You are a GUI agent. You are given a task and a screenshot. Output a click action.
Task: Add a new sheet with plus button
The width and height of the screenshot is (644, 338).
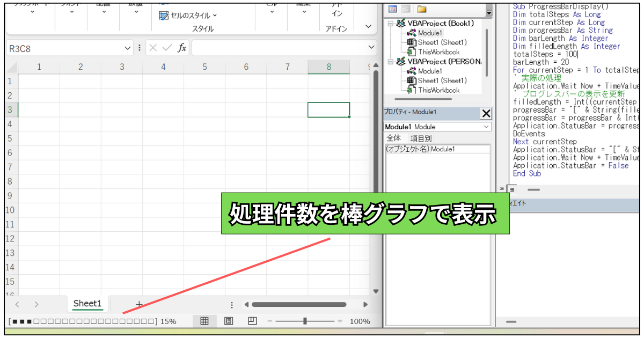click(139, 304)
